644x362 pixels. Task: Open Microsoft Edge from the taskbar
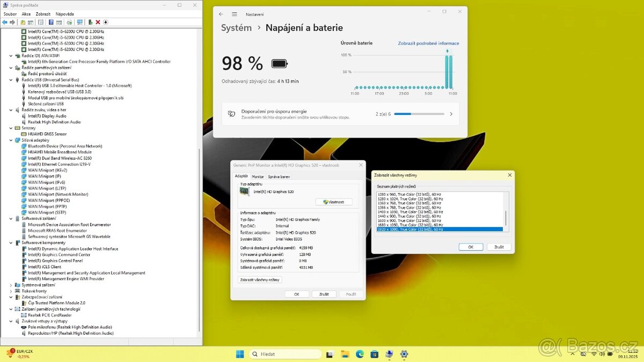pos(359,354)
